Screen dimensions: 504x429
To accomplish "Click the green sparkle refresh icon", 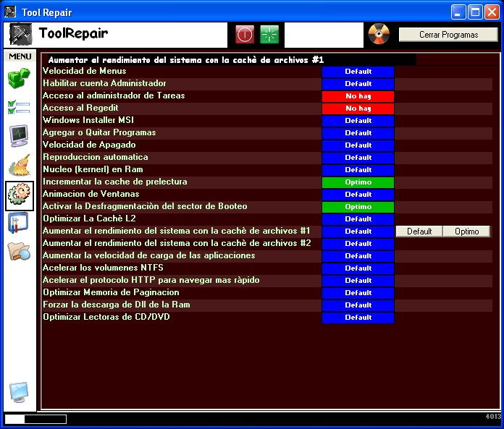I will tap(269, 34).
